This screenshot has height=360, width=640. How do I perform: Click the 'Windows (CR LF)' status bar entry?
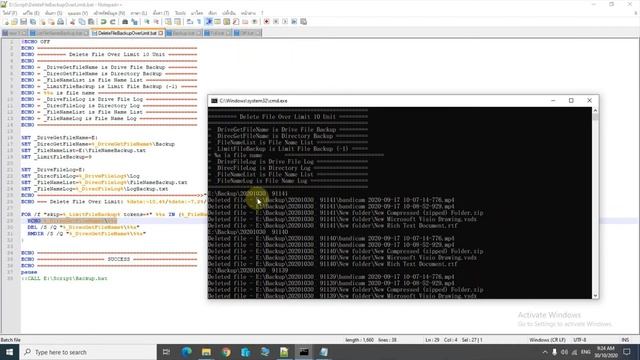pos(547,340)
